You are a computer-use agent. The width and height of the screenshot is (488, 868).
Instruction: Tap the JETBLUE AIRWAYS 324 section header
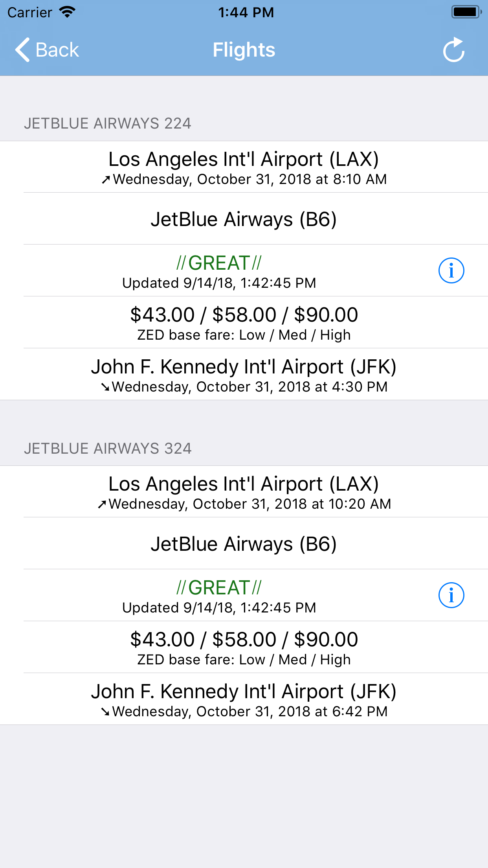pos(108,449)
